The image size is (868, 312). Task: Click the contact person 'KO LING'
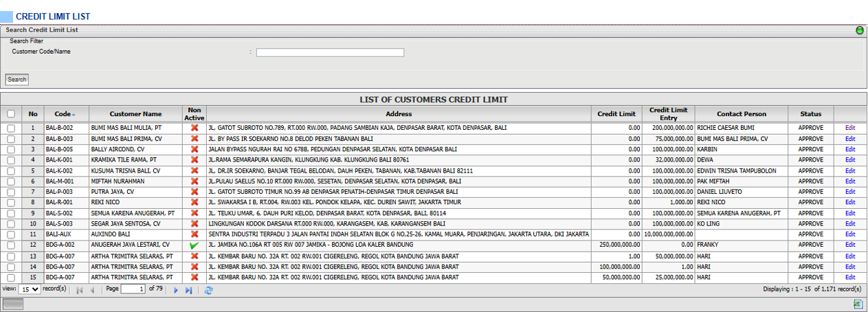click(709, 224)
